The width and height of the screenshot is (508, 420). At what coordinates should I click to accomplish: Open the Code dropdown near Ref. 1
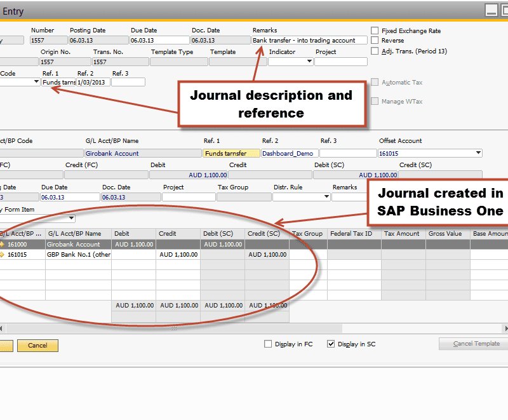click(37, 82)
